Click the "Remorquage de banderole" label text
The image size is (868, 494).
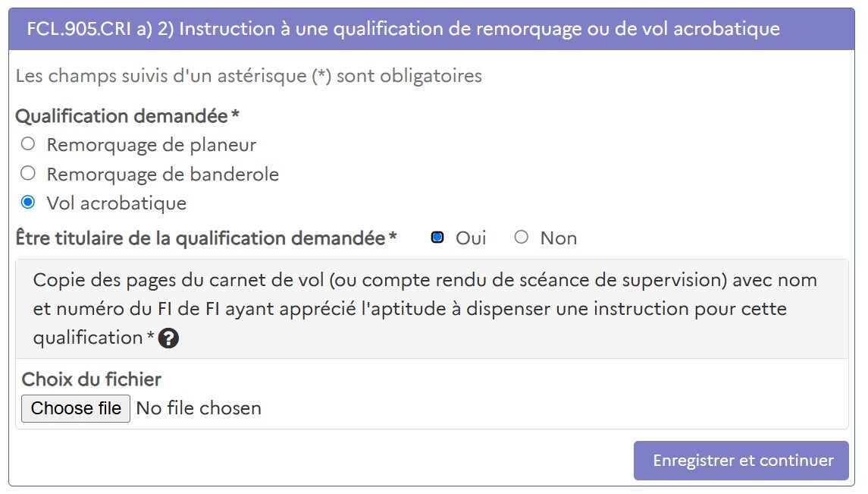(x=162, y=174)
